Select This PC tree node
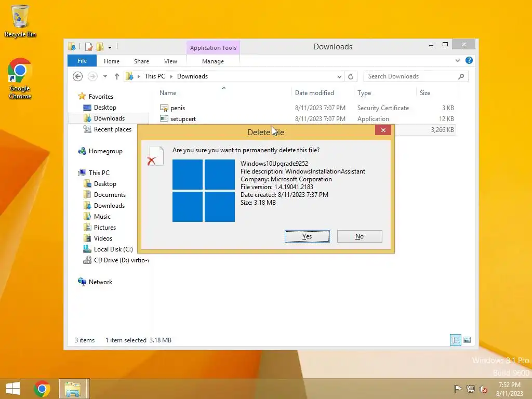Viewport: 532px width, 399px height. (99, 172)
